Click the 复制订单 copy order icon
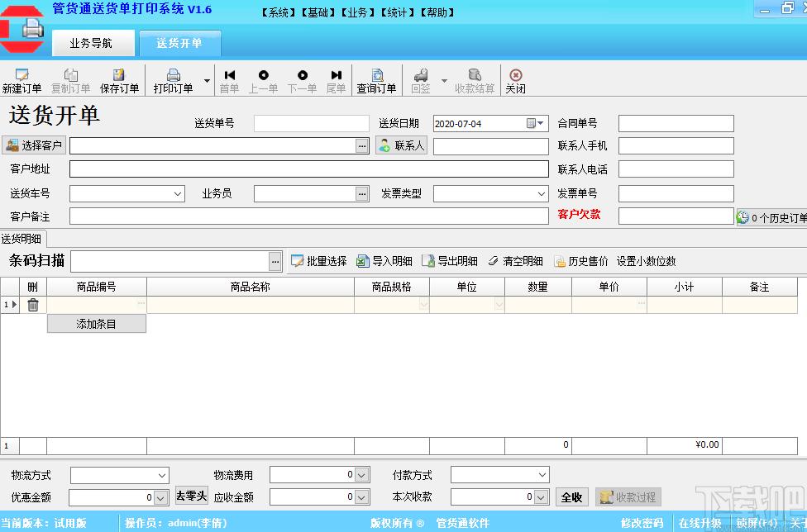The image size is (807, 532). 70,75
